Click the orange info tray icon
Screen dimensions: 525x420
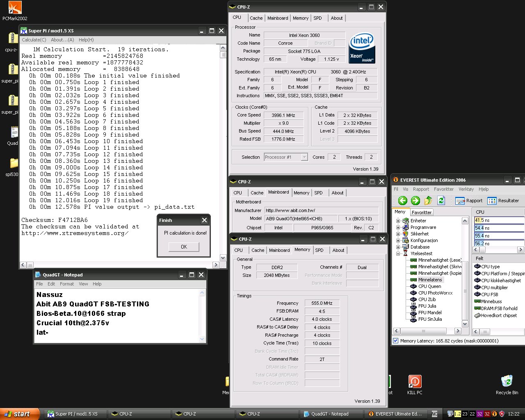click(494, 414)
